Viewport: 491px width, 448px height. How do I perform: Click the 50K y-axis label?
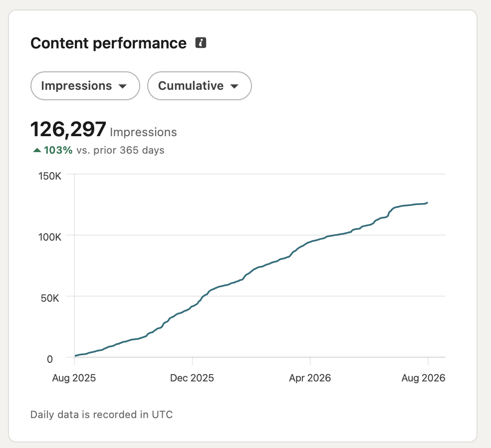click(x=50, y=298)
